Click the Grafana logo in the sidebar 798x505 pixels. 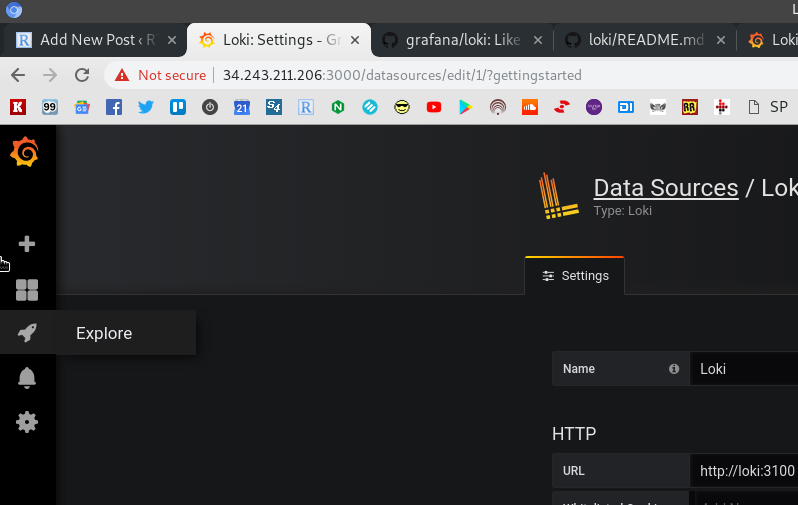(x=24, y=152)
